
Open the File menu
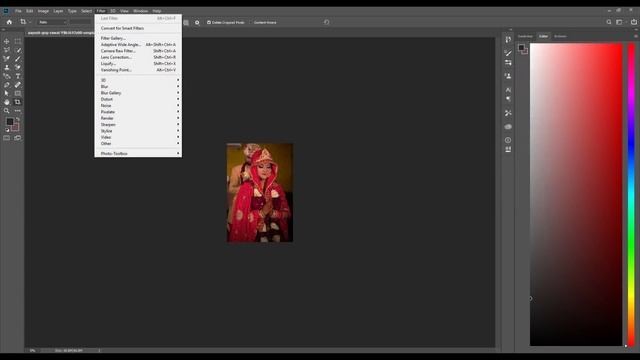(x=18, y=11)
